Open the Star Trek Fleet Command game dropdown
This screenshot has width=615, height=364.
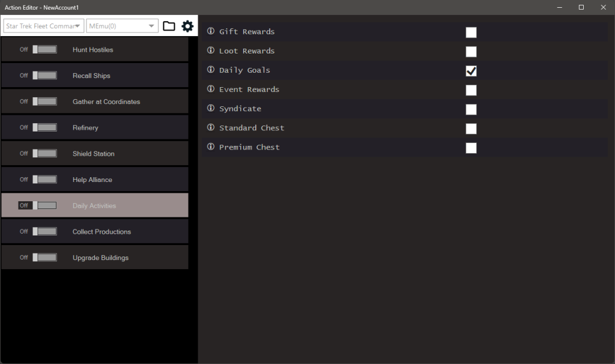point(43,25)
